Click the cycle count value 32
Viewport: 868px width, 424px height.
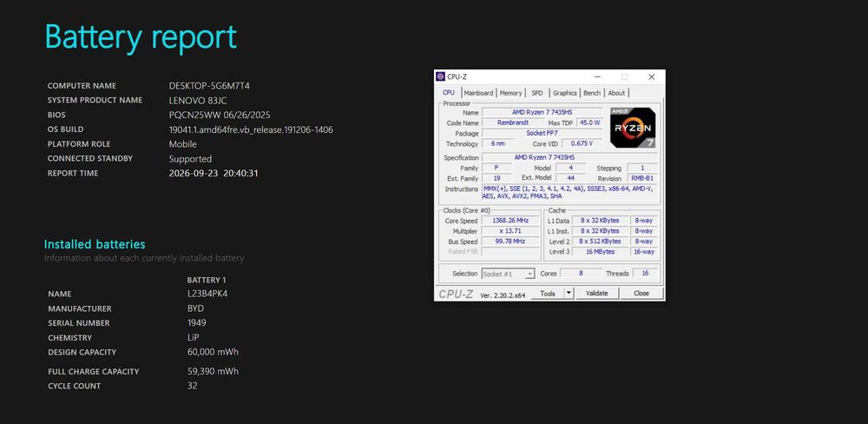pos(192,386)
